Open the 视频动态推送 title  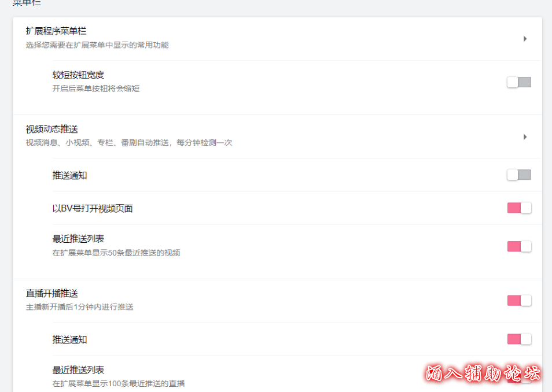point(51,129)
